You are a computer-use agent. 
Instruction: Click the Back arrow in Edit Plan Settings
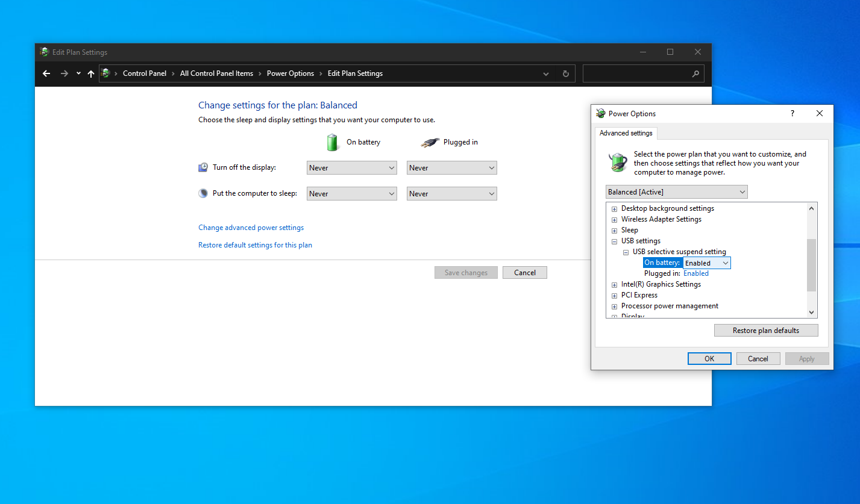[x=46, y=73]
